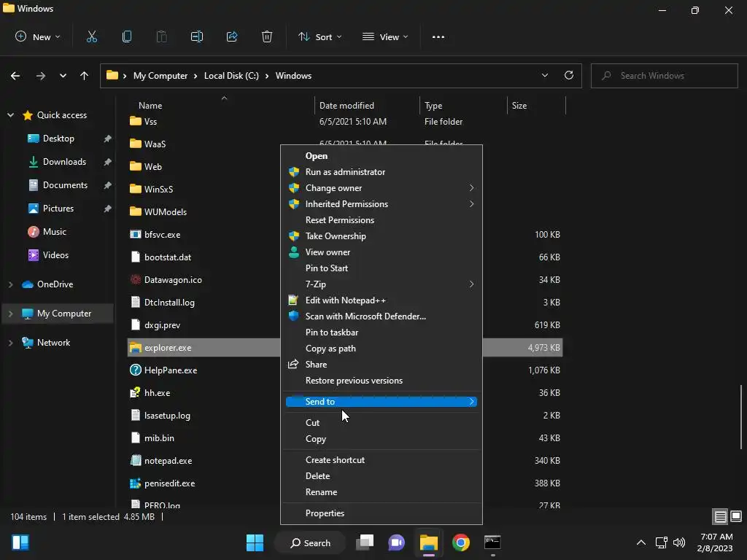
Task: Click the file list vertical scrollbar
Action: coord(741,416)
